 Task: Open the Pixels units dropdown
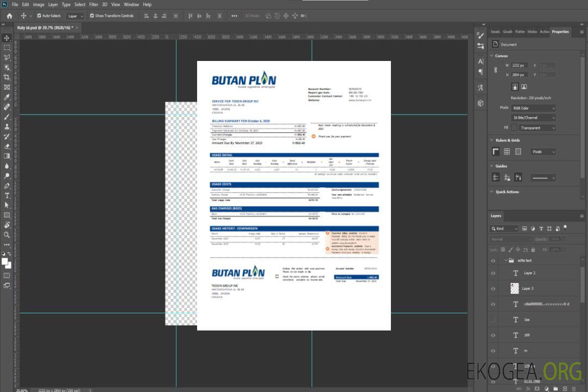coord(543,152)
